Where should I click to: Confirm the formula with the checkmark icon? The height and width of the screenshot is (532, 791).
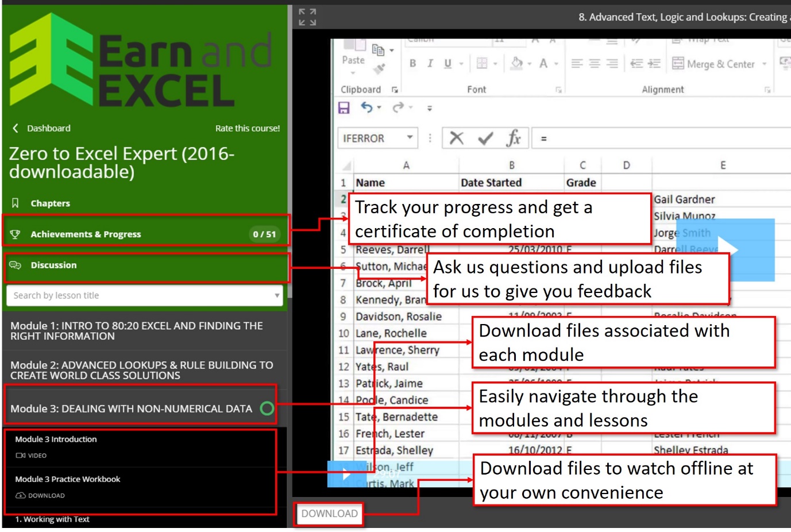(x=485, y=138)
